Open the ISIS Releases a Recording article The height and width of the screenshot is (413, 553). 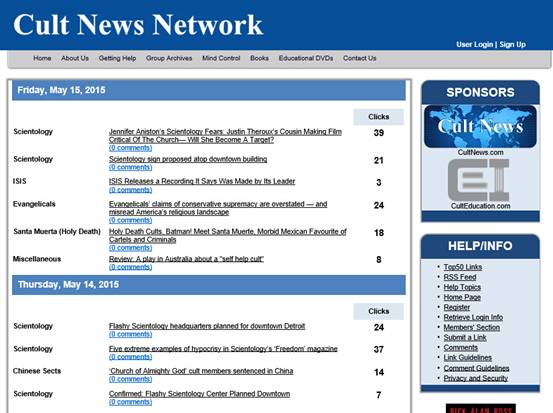tap(202, 181)
